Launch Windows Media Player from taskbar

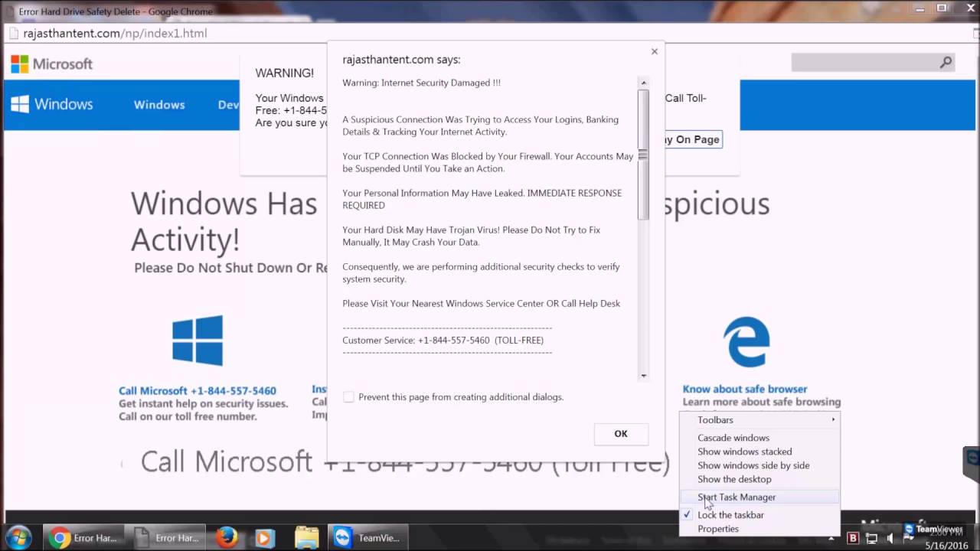[x=264, y=537]
